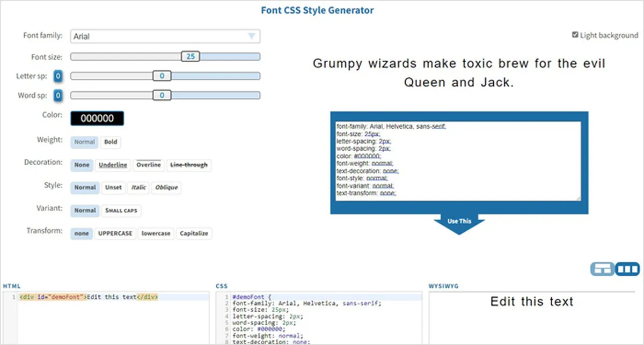The width and height of the screenshot is (644, 345).
Task: Set decoration to None
Action: (x=82, y=165)
